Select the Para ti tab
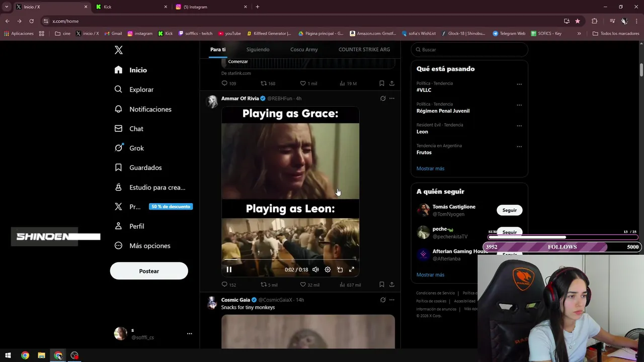This screenshot has width=644, height=362. pos(218,49)
